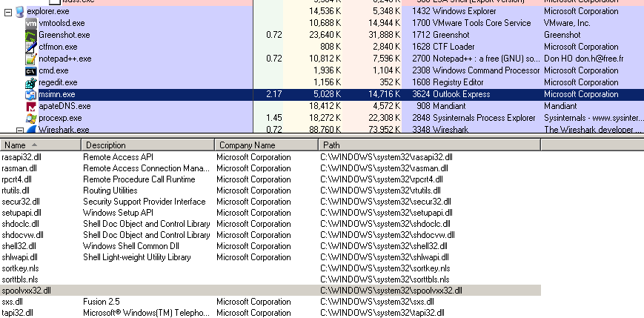Select the Greenshot.exe process row
The width and height of the screenshot is (644, 318).
322,35
